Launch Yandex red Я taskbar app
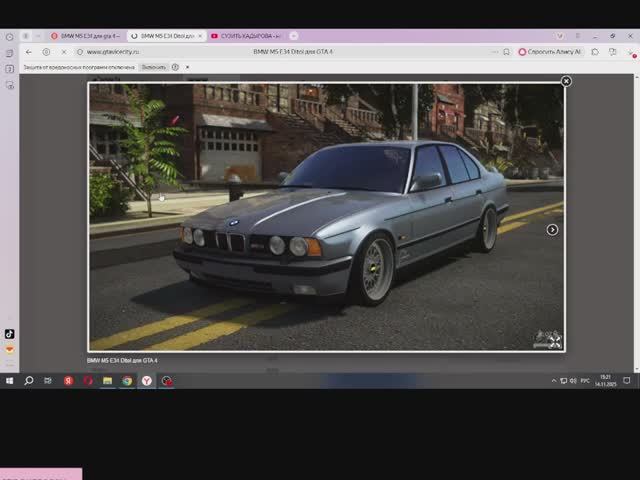This screenshot has width=640, height=480. 68,381
